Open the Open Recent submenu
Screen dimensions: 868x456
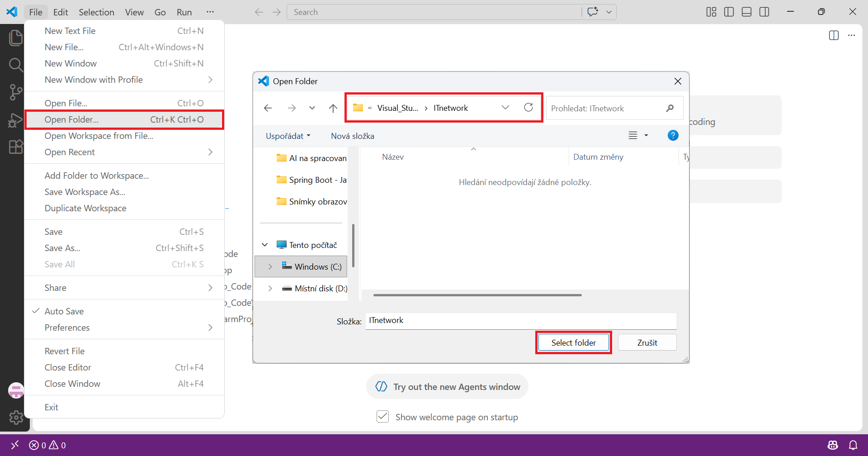tap(124, 152)
